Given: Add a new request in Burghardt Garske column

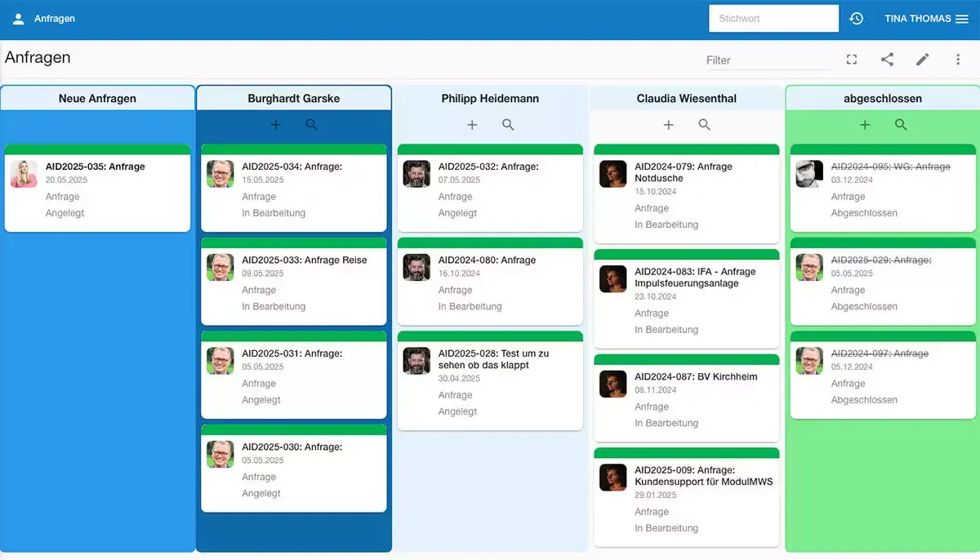Looking at the screenshot, I should (x=275, y=125).
